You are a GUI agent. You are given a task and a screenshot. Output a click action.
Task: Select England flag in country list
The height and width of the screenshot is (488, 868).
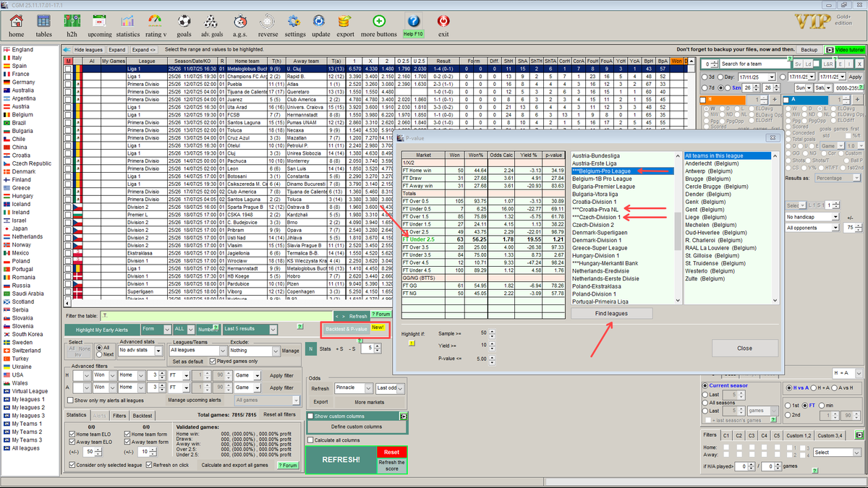point(7,50)
